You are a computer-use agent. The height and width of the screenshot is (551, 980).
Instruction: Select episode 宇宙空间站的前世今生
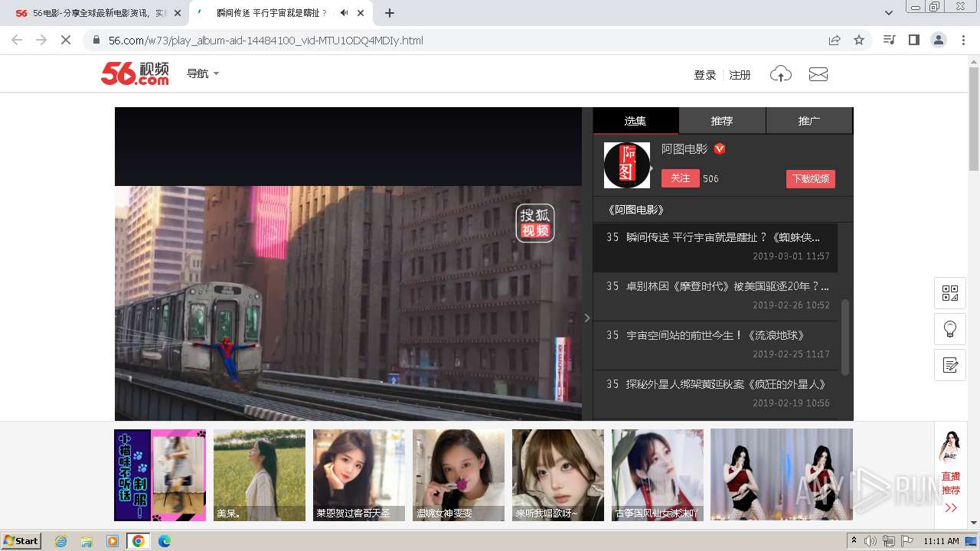point(715,344)
